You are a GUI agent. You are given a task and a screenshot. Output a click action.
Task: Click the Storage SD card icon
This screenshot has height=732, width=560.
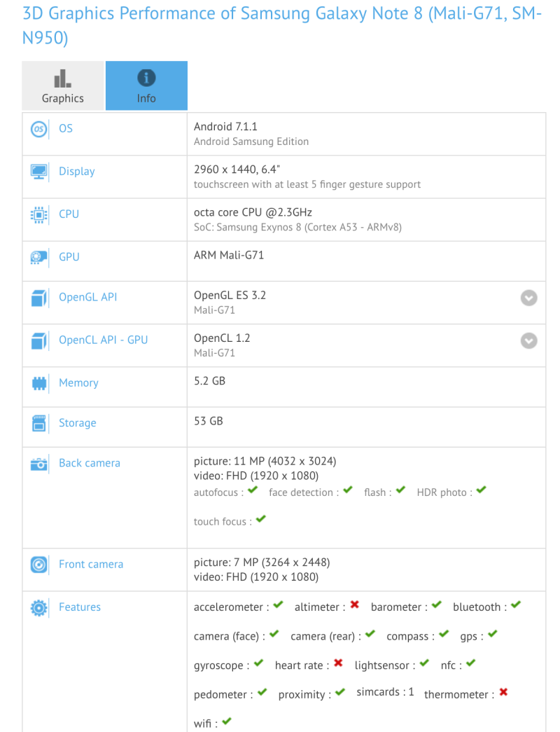point(39,423)
